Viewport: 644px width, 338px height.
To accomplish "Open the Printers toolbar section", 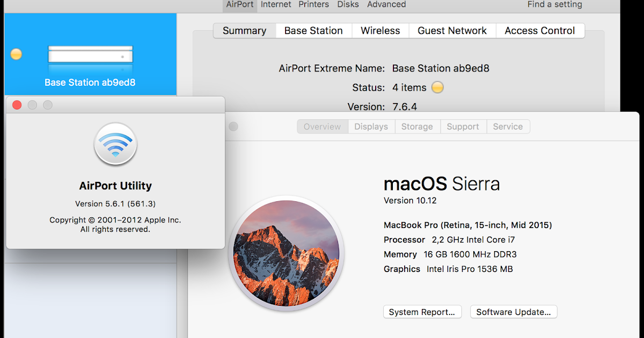I will coord(314,5).
